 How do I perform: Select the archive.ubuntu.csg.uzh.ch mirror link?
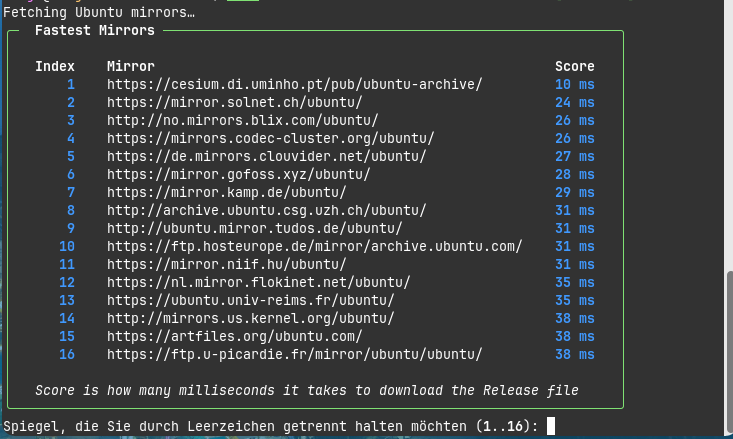click(267, 210)
